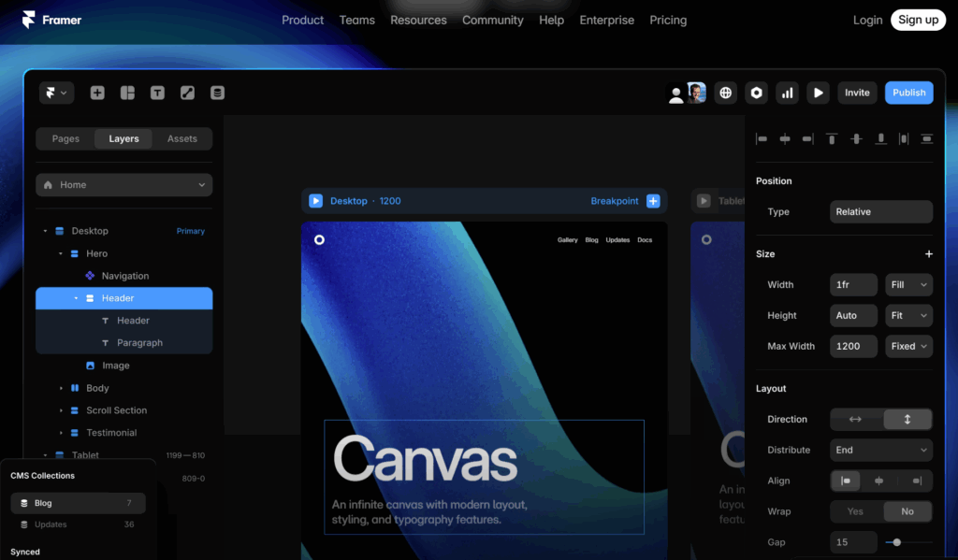Click the align top icon in properties panel

pos(832,138)
